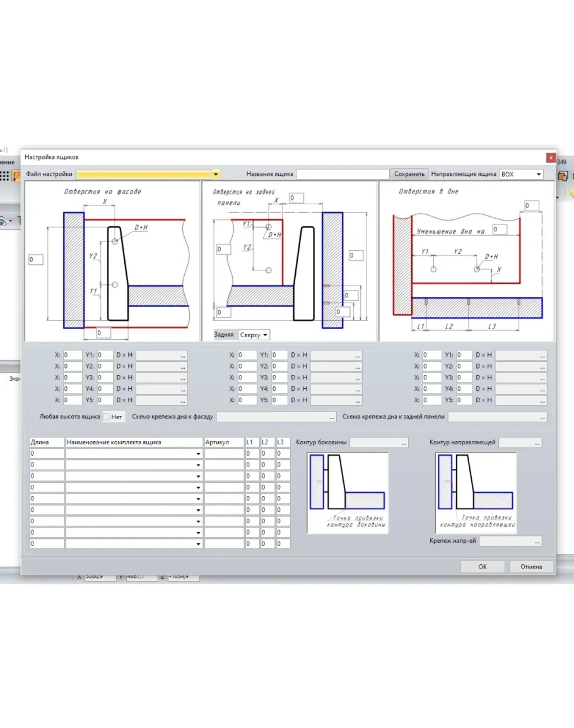Expand the first row Наименование комплекта ящика dropdown

pyautogui.click(x=198, y=454)
